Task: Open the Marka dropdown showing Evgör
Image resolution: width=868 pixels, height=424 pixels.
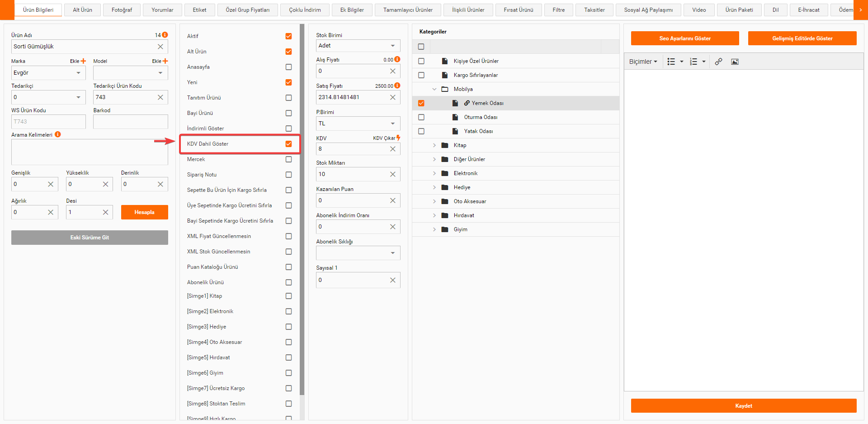Action: pos(48,73)
